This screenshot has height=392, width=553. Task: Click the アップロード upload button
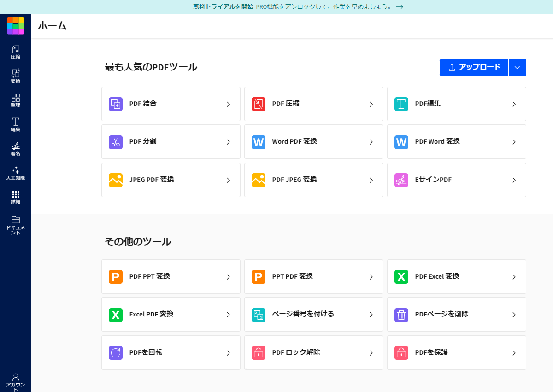pos(474,67)
